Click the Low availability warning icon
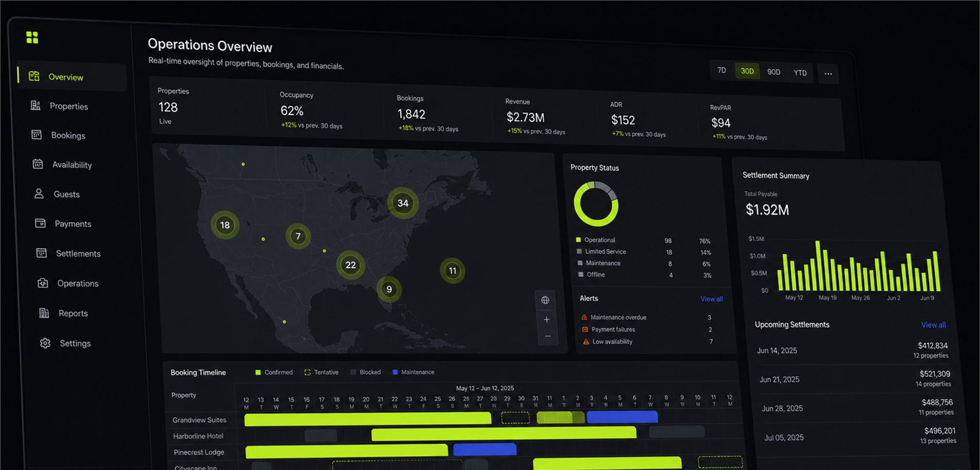Screen dimensions: 980x470 [x=586, y=342]
